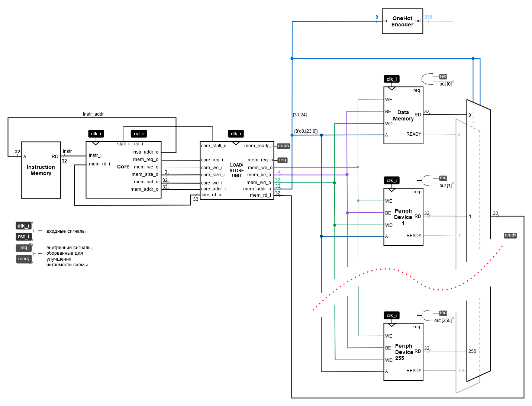The height and width of the screenshot is (406, 532).
Task: Click the mem_rd_i port of Core
Action: pos(99,164)
